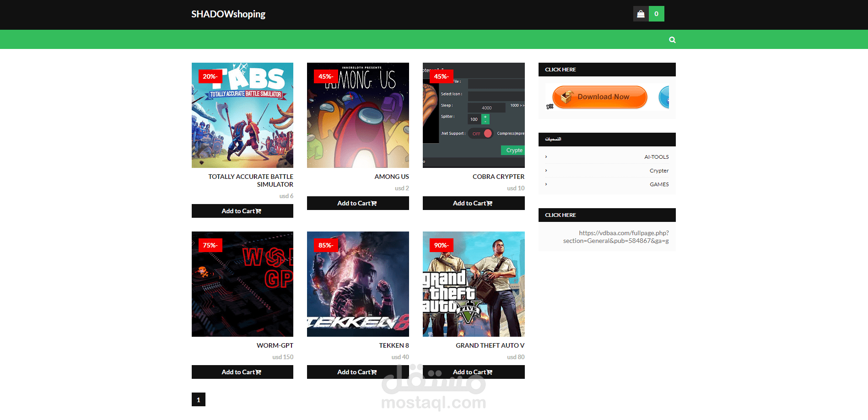Screen dimensions: 868x420
Task: Click the "usd 40" price text
Action: coord(400,357)
